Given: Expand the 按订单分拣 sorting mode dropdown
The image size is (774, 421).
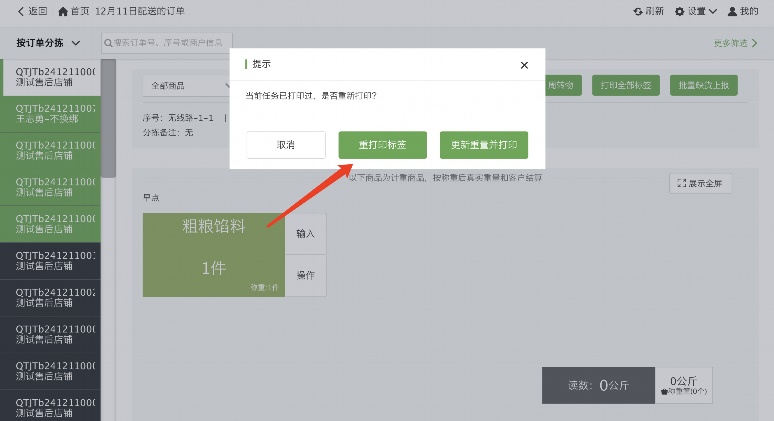Looking at the screenshot, I should click(48, 43).
